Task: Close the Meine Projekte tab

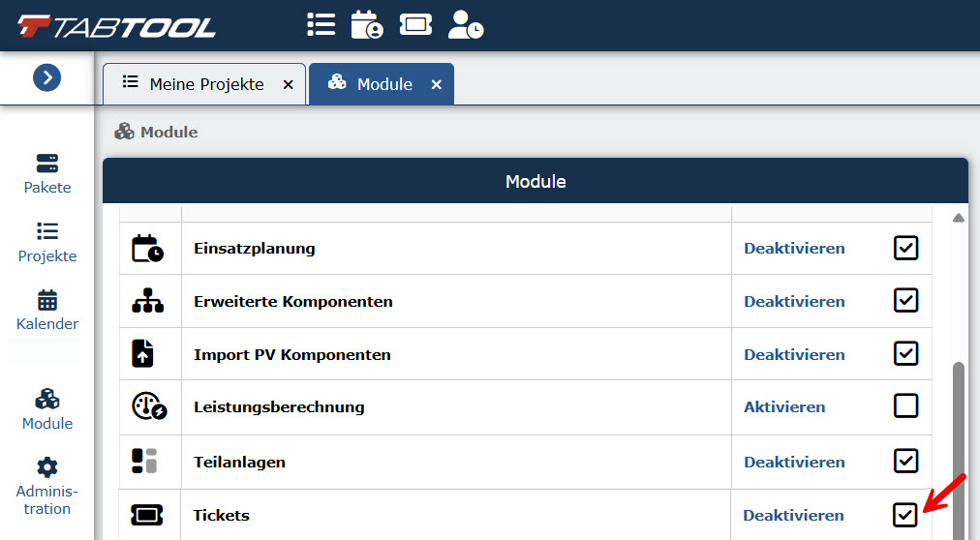Action: pos(289,84)
